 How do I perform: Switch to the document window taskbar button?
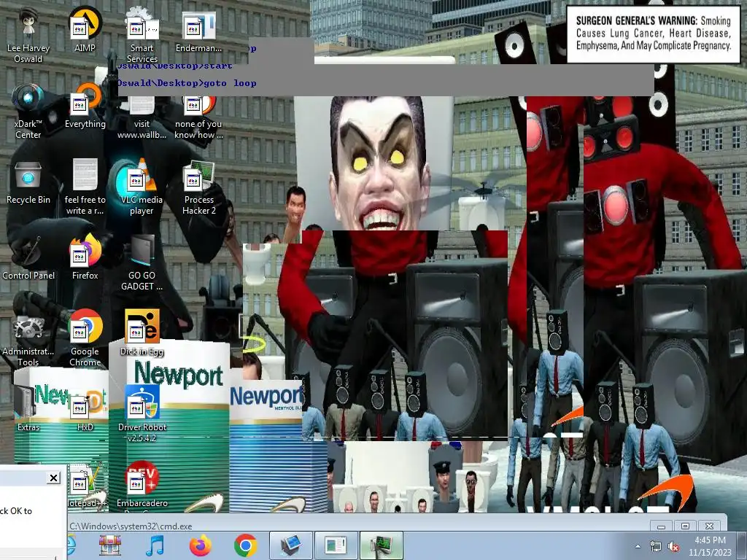point(336,545)
